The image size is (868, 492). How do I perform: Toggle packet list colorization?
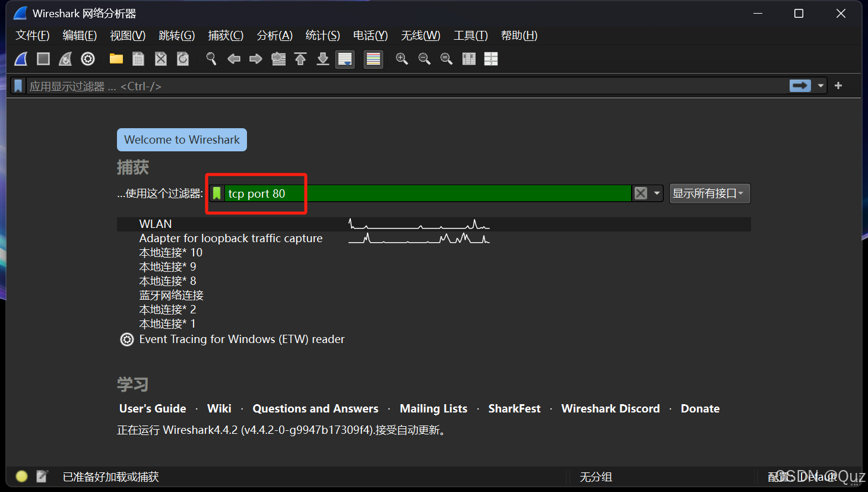pyautogui.click(x=373, y=59)
